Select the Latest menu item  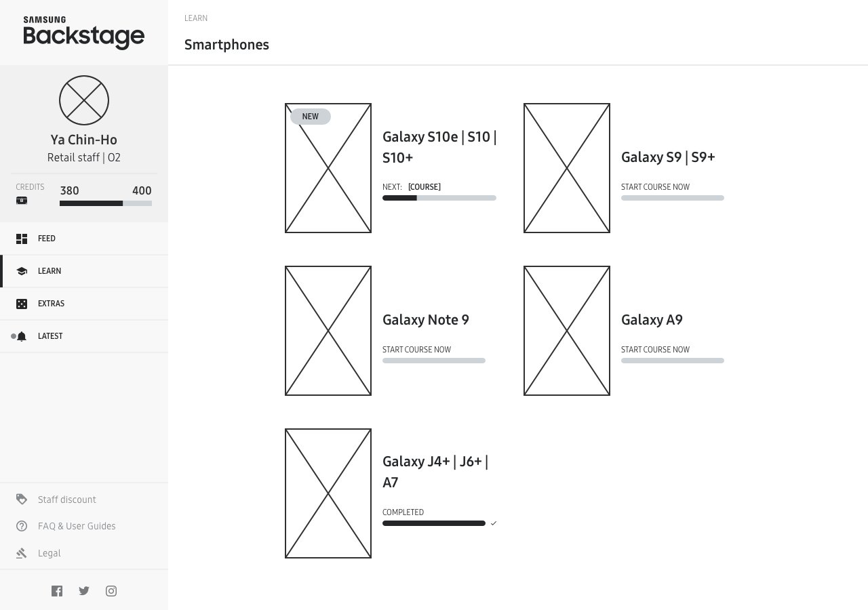tap(84, 336)
